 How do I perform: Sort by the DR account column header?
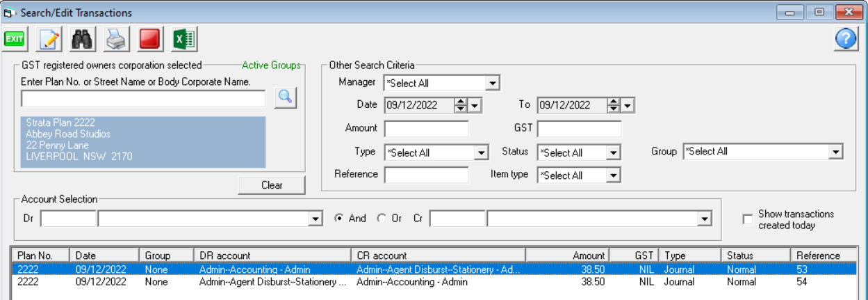[272, 255]
